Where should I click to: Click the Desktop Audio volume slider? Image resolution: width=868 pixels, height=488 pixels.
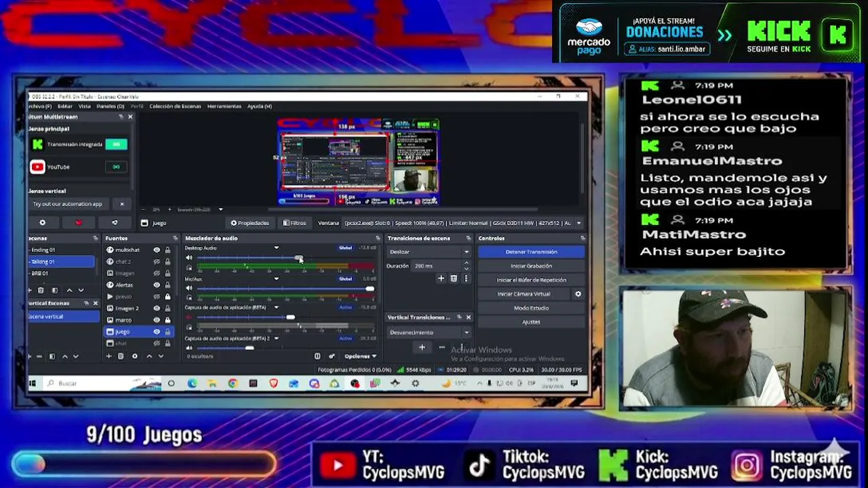tap(285, 258)
